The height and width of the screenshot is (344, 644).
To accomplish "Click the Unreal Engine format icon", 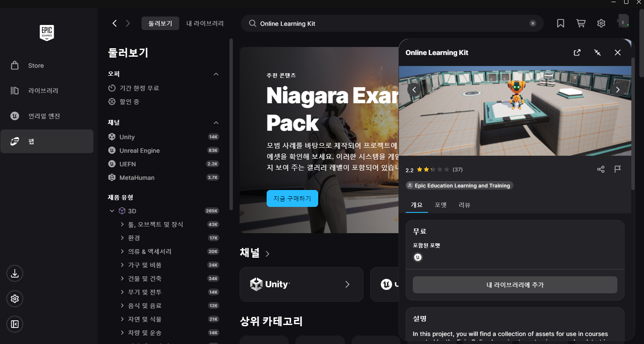I will [418, 257].
